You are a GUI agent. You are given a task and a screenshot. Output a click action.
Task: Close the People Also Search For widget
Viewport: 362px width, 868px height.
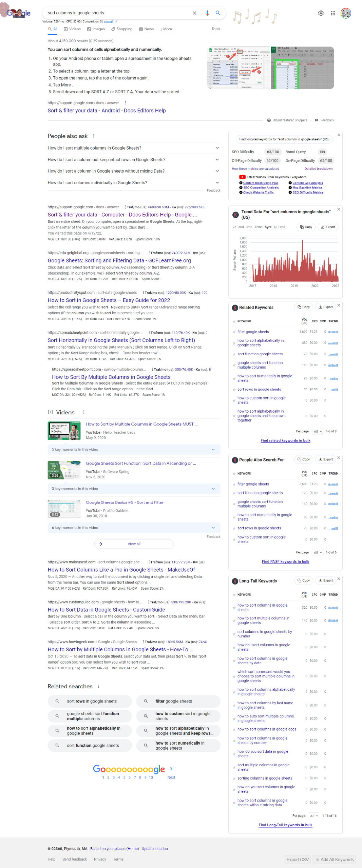[x=339, y=458]
